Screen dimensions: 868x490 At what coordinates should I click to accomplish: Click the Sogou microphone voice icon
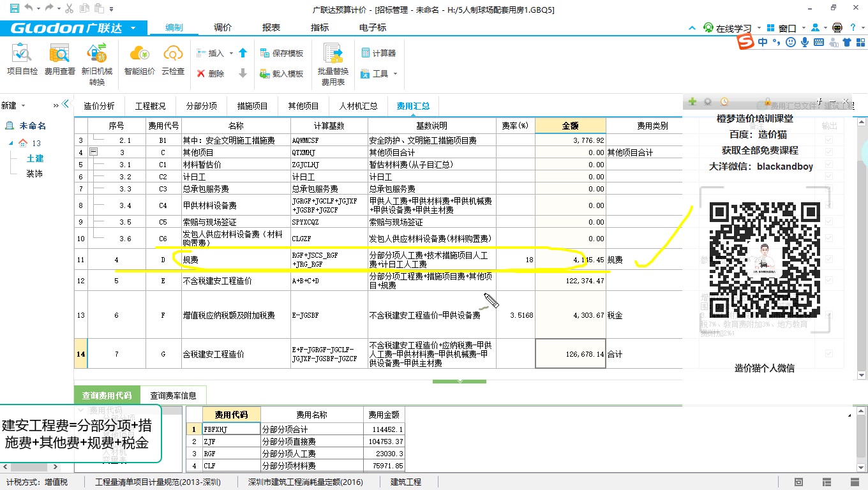tap(805, 42)
